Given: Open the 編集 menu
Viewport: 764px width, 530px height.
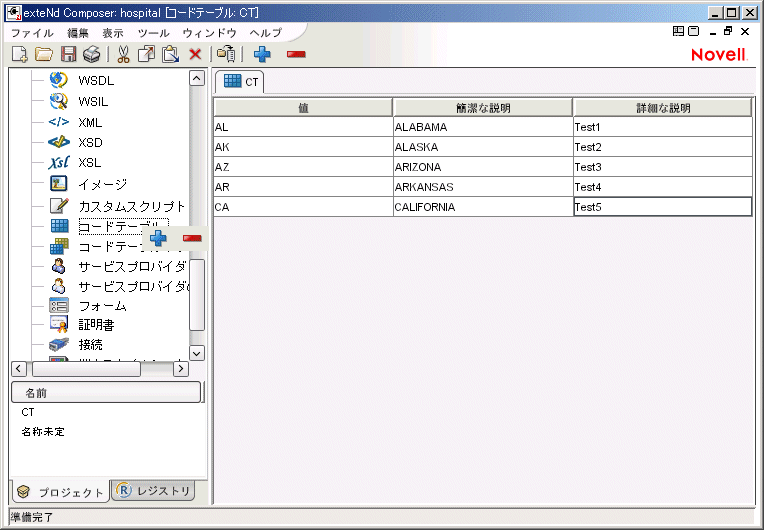Looking at the screenshot, I should tap(78, 33).
